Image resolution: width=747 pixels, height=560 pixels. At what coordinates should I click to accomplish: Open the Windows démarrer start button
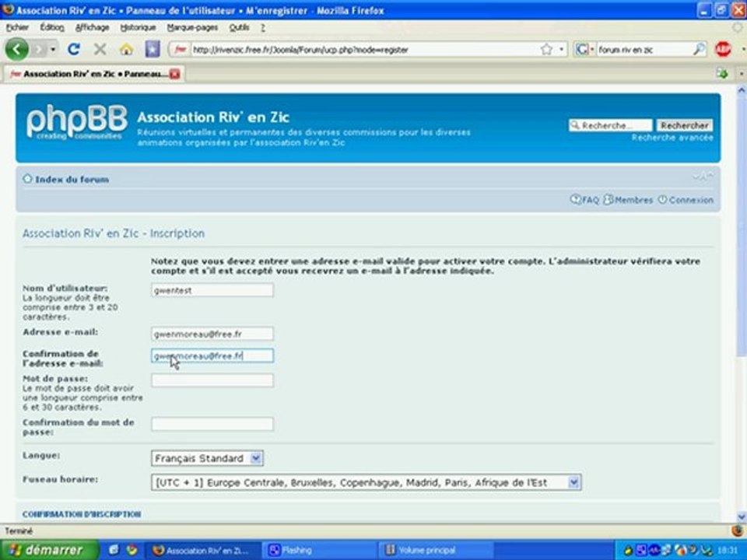pos(49,550)
